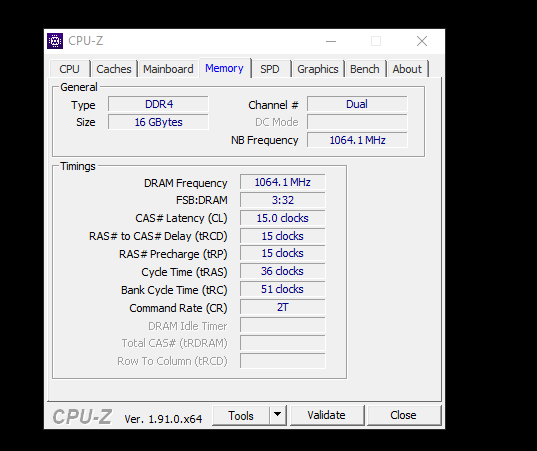Open the CPU tab
The height and width of the screenshot is (451, 537).
(x=70, y=69)
